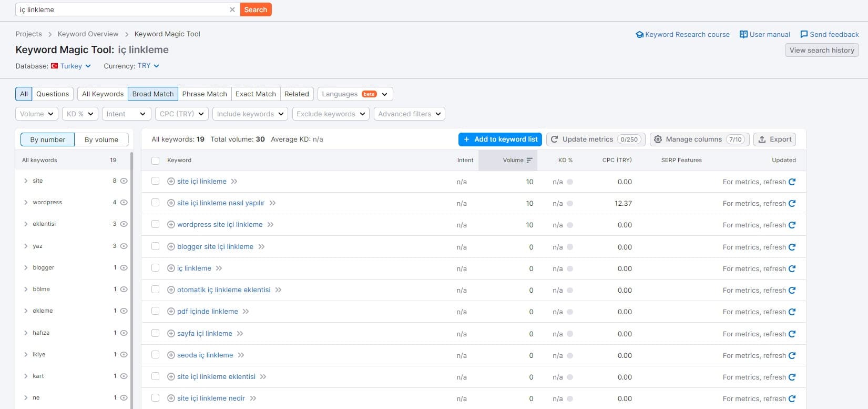The height and width of the screenshot is (409, 868).
Task: Open the CPC (TRY) filter dropdown
Action: [x=182, y=114]
